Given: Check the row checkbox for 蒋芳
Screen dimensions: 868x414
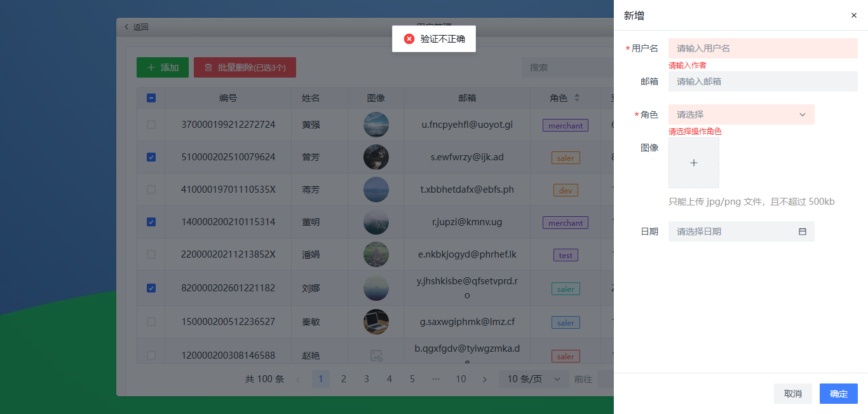Looking at the screenshot, I should (x=151, y=190).
